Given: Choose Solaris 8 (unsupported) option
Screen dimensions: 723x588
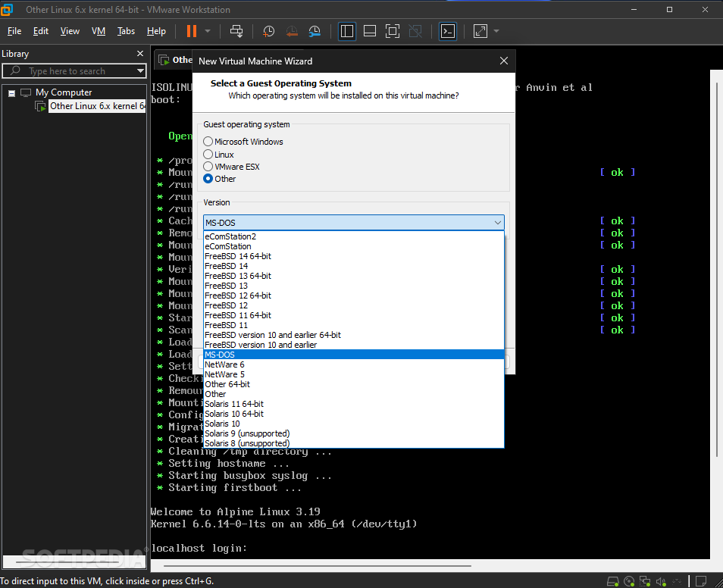Looking at the screenshot, I should point(353,443).
